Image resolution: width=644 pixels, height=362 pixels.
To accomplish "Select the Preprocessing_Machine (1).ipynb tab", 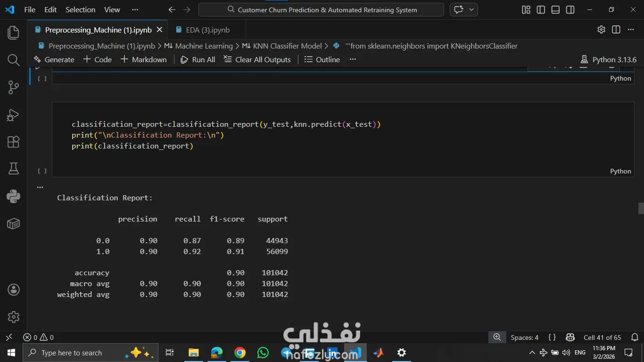I will coord(98,30).
